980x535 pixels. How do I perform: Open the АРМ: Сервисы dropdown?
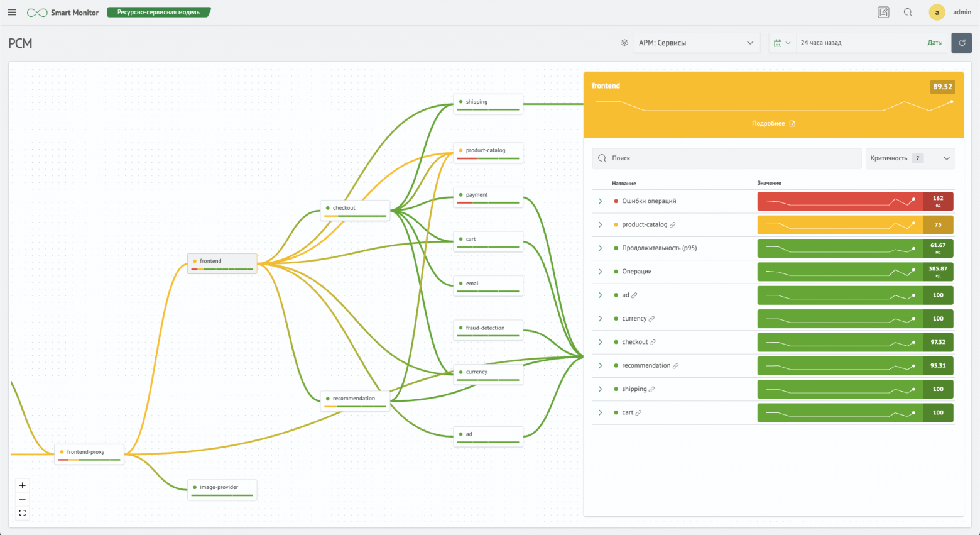pyautogui.click(x=696, y=42)
